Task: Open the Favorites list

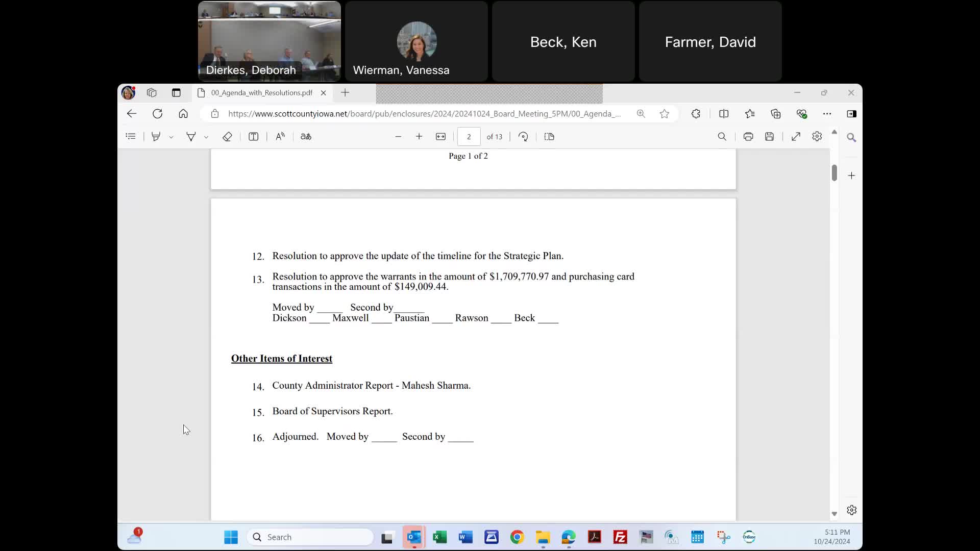Action: click(750, 114)
